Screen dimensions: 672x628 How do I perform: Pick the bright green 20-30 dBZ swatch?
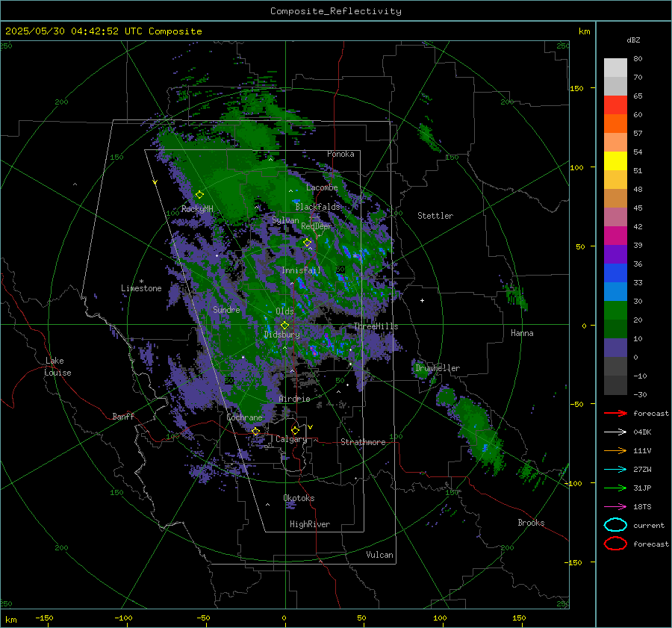point(615,310)
